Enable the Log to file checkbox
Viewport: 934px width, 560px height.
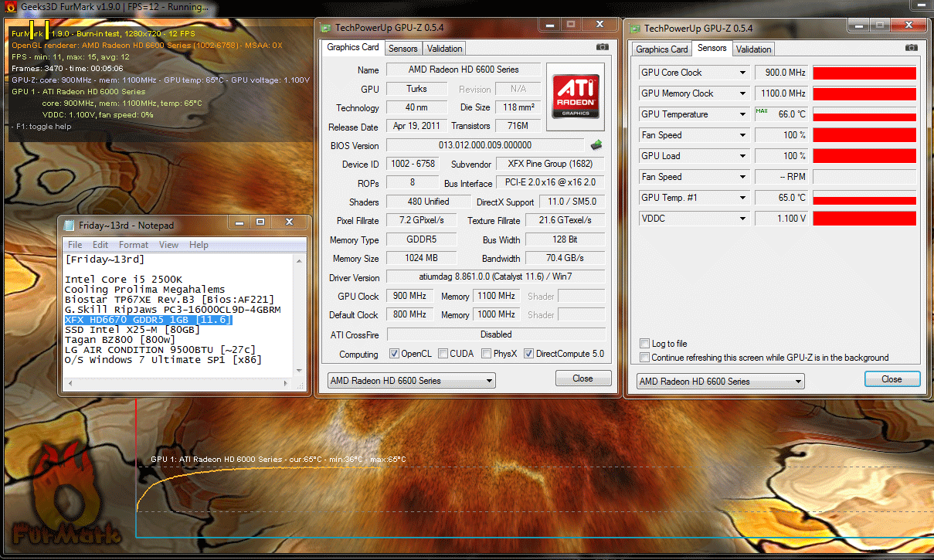(645, 344)
